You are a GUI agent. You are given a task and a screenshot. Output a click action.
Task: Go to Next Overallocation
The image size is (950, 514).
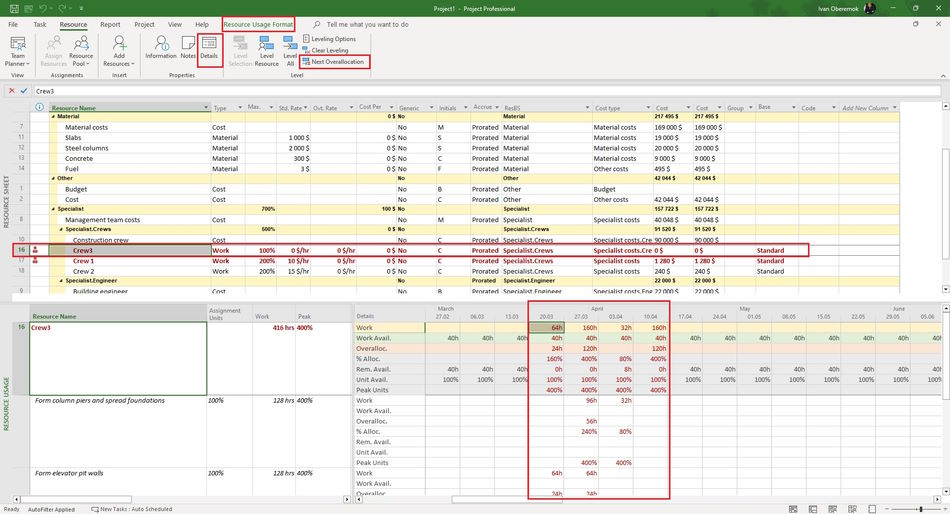click(333, 62)
